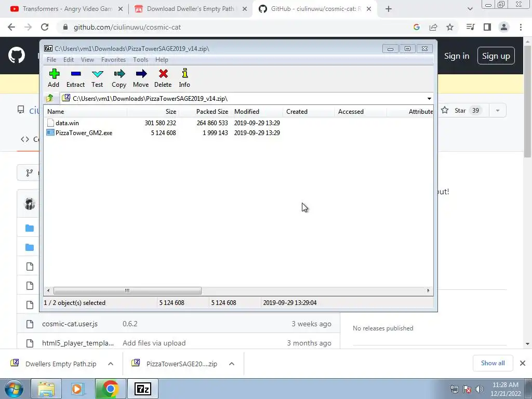Open the Chrome profile avatar

(x=504, y=27)
